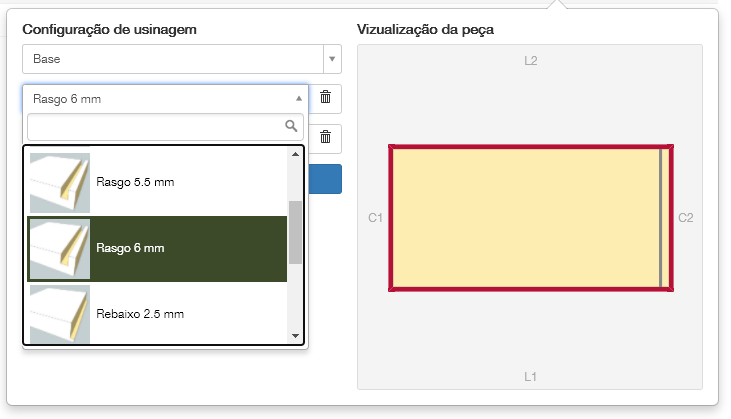Click the second trash icon below
731x419 pixels.
point(325,137)
